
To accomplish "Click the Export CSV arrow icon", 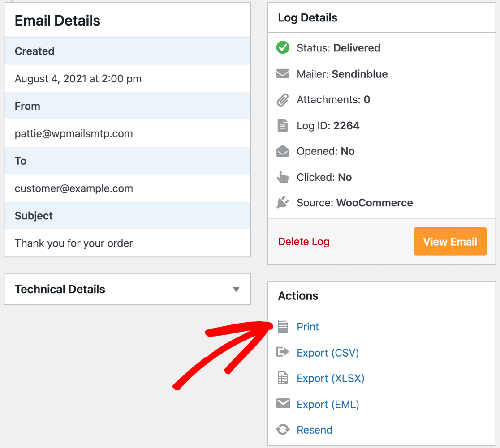I will (x=283, y=352).
